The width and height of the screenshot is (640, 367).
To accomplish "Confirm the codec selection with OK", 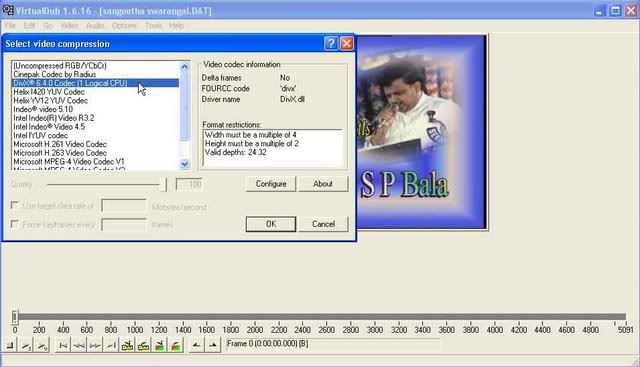I will tap(271, 224).
